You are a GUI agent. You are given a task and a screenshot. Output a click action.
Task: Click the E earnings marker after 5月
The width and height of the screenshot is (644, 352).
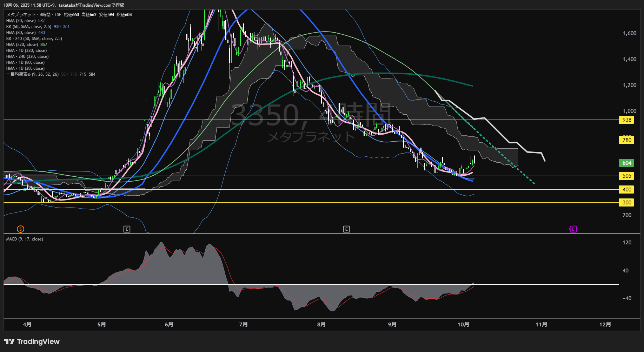point(127,229)
